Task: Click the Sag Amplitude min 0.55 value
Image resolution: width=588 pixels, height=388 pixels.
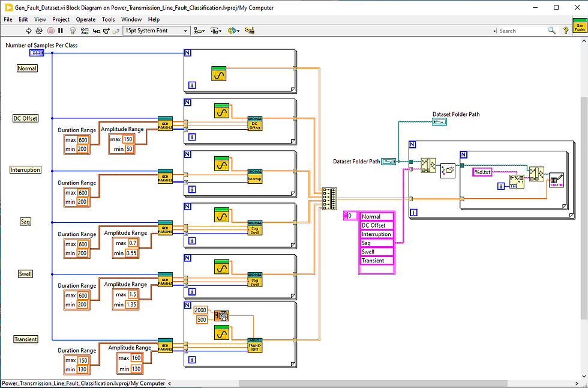Action: tap(131, 253)
